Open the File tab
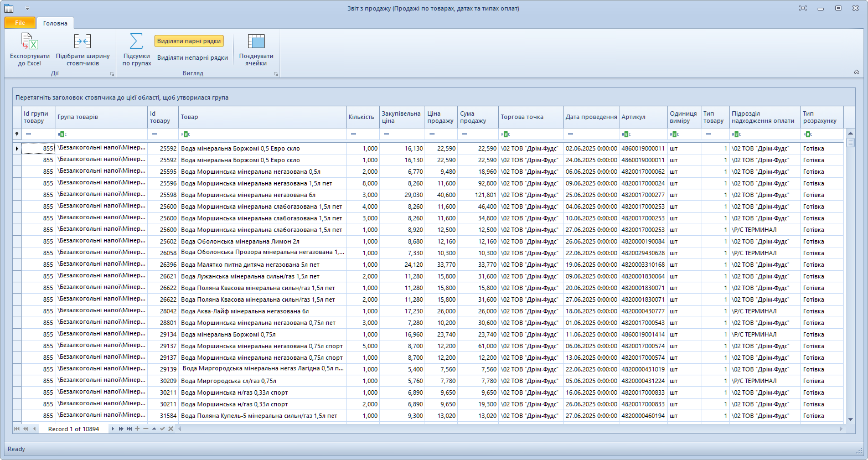 (20, 23)
